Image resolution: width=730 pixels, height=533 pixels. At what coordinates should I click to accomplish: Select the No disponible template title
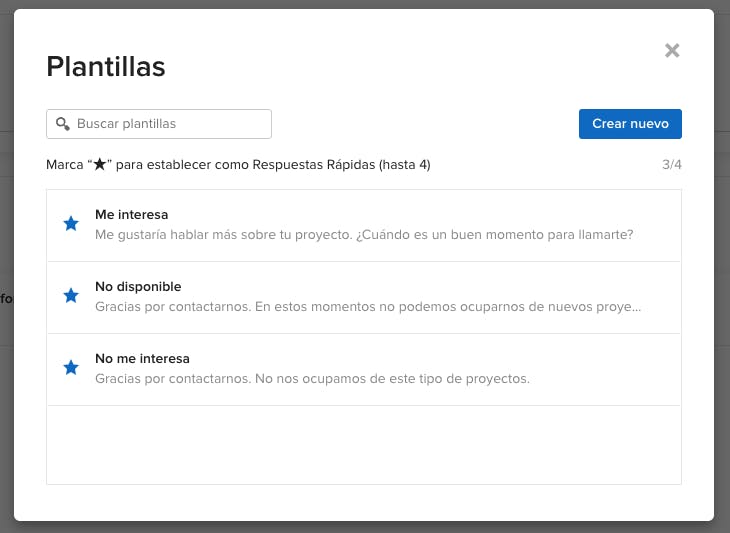click(138, 287)
